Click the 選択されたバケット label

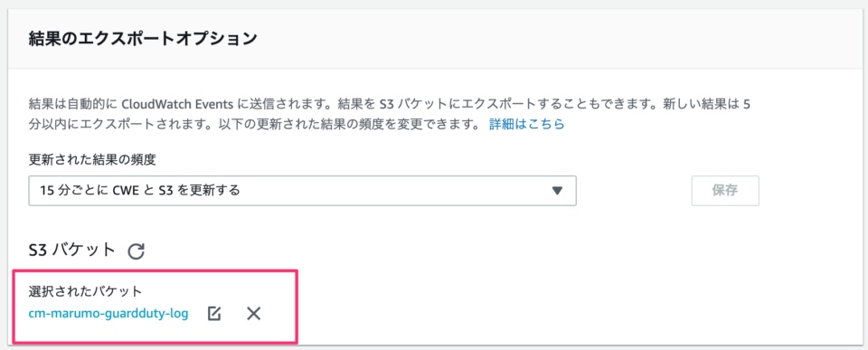(86, 290)
